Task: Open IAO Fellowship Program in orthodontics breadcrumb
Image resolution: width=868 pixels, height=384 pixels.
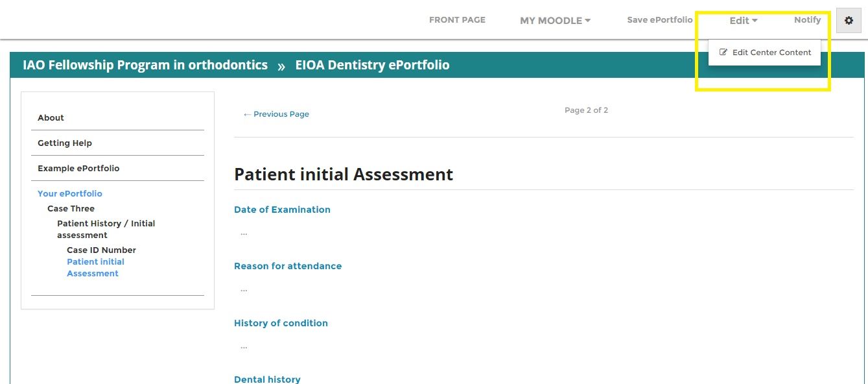Action: (x=145, y=65)
